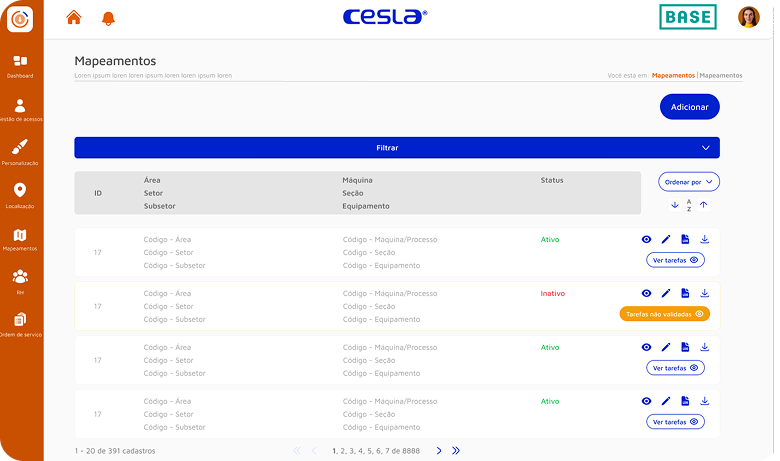780x461 pixels.
Task: Click Ver tarefas in the third listed row
Action: point(676,368)
